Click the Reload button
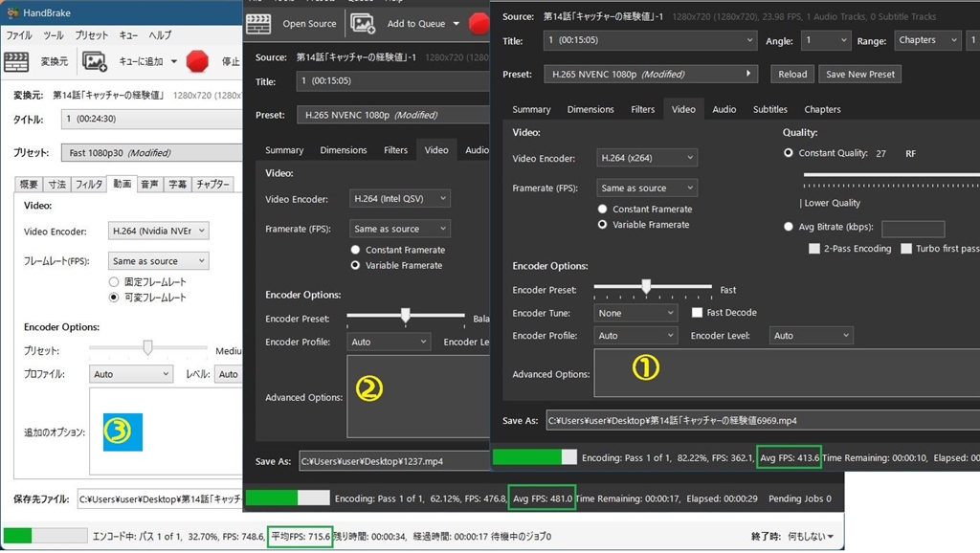 click(x=792, y=74)
